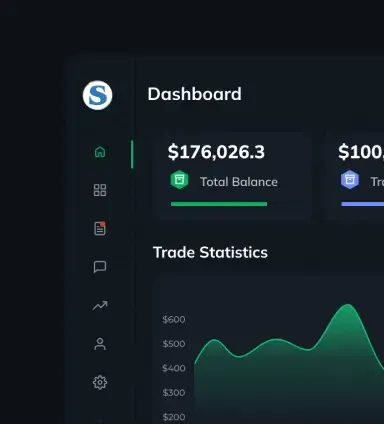
Task: Open the user profile icon
Action: 100,344
